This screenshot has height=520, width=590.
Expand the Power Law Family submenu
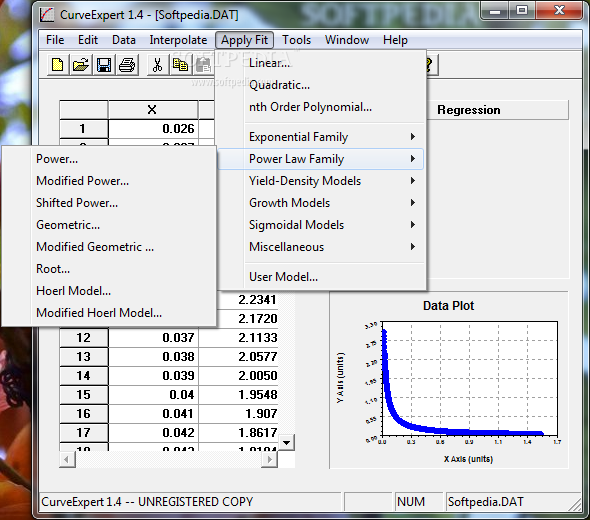click(x=321, y=159)
